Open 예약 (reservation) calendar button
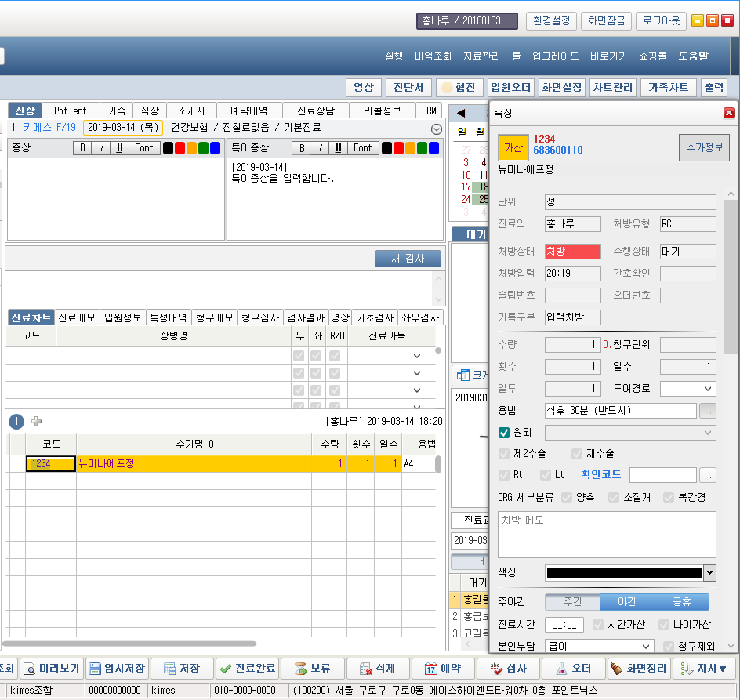Viewport: 740px width, 700px height. click(443, 669)
